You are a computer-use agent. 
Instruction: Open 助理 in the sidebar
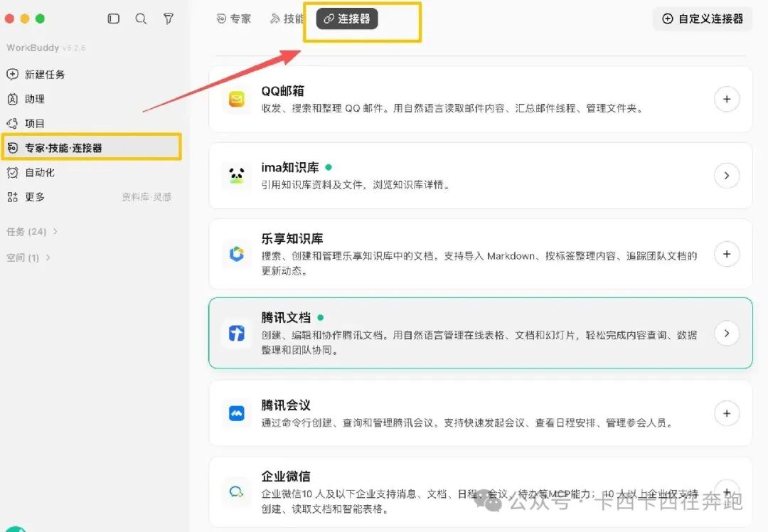35,99
